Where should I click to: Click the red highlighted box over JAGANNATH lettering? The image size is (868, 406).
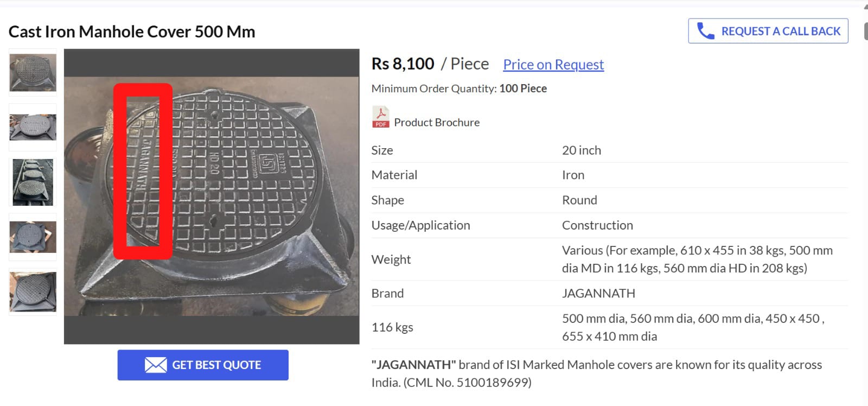point(143,171)
